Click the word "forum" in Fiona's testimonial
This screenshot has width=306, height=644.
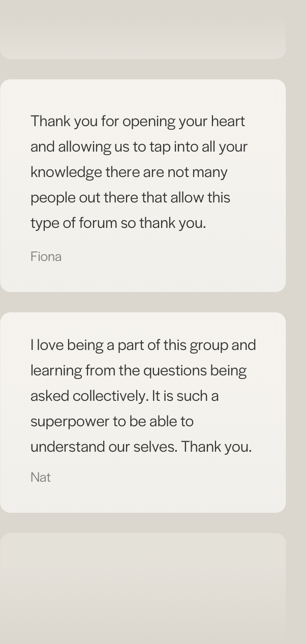pyautogui.click(x=98, y=223)
